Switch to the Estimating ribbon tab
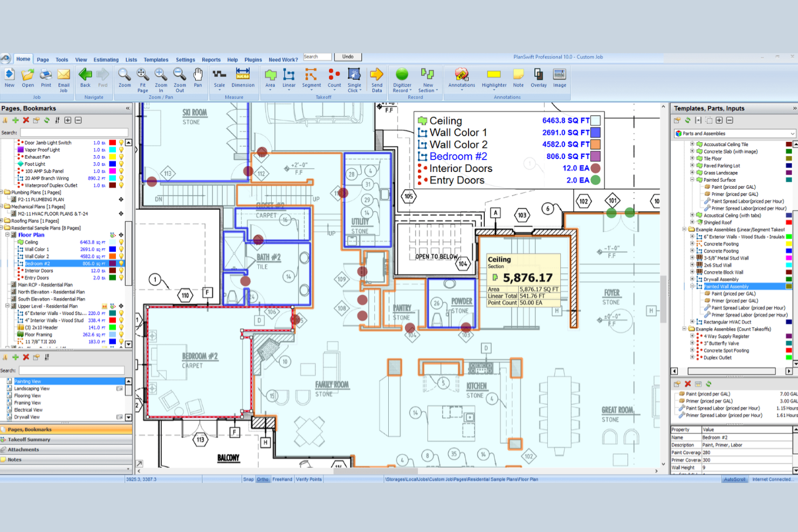The image size is (798, 532). tap(106, 59)
